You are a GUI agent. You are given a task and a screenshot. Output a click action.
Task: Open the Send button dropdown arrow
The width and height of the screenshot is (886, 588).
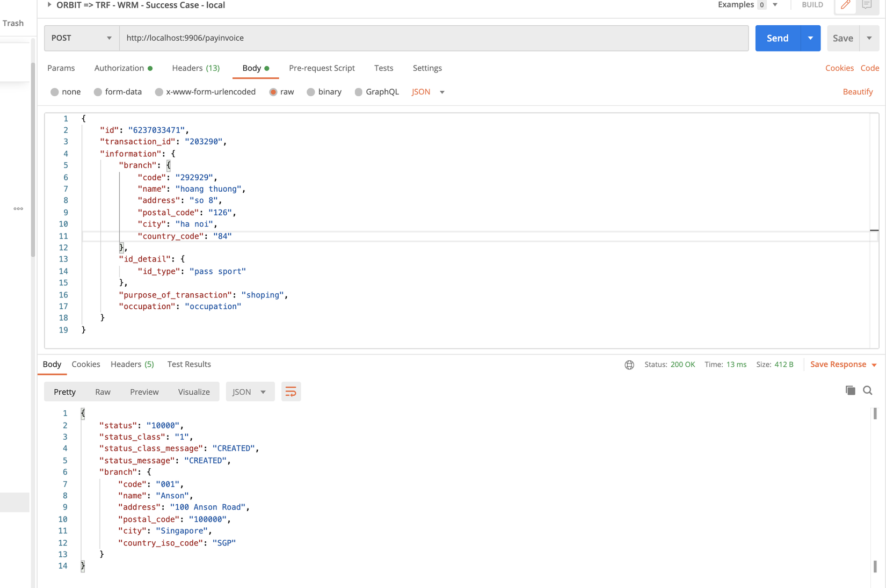coord(810,38)
